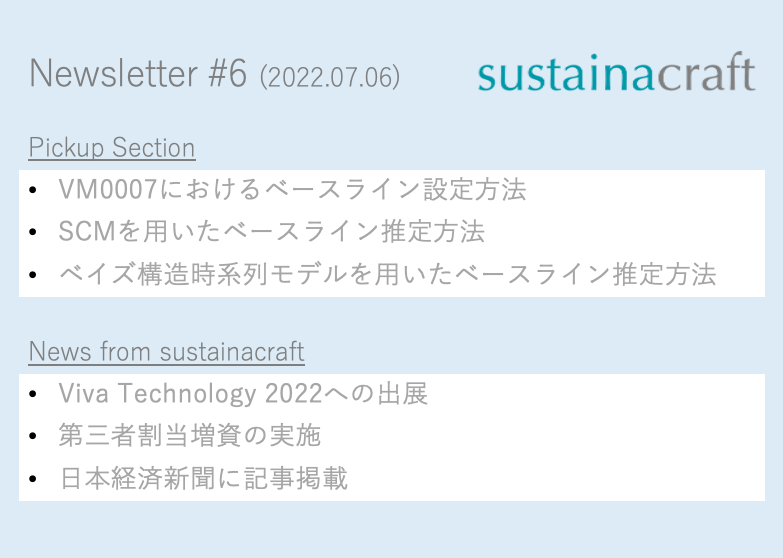Open 日本経済新聞に記事掲載 news item
The height and width of the screenshot is (558, 783).
tap(203, 478)
